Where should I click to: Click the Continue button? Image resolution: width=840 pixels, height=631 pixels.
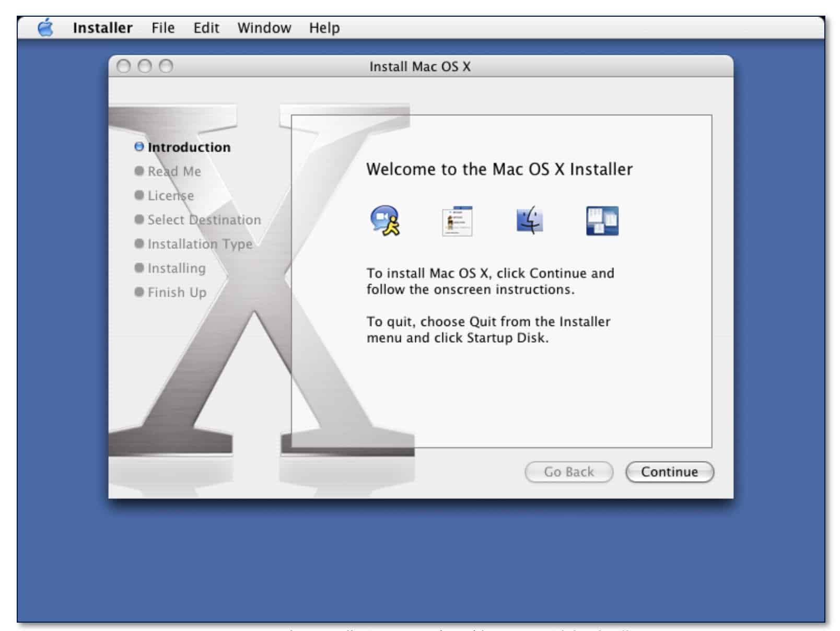670,472
